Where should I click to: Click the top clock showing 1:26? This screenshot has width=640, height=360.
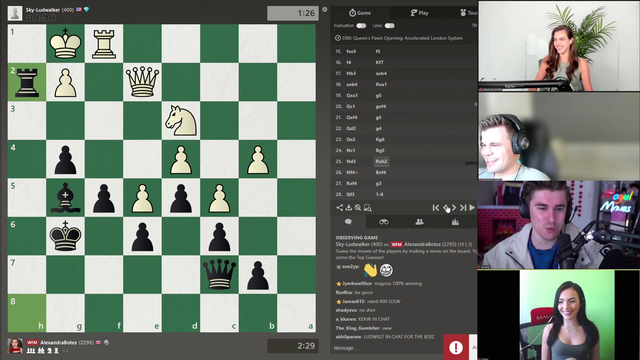[x=293, y=13]
